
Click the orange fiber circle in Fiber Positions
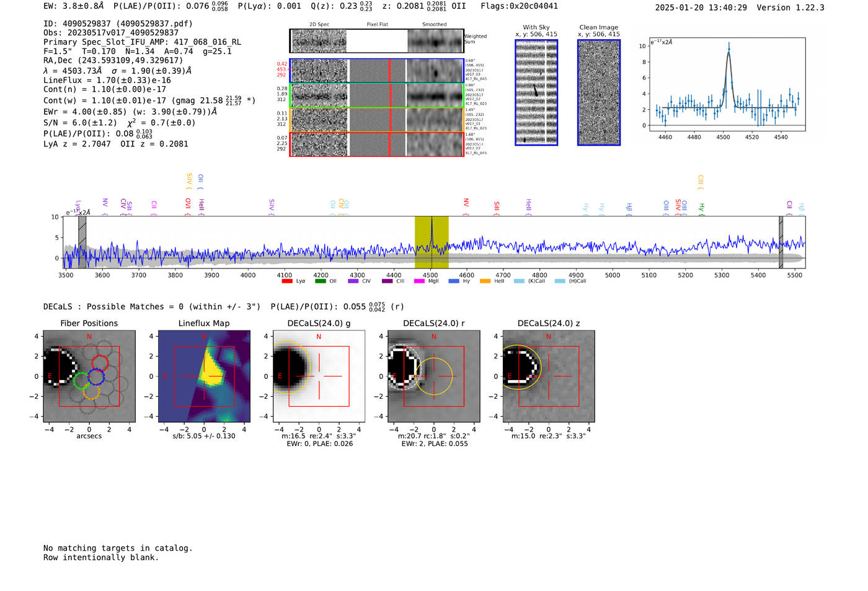pyautogui.click(x=91, y=391)
